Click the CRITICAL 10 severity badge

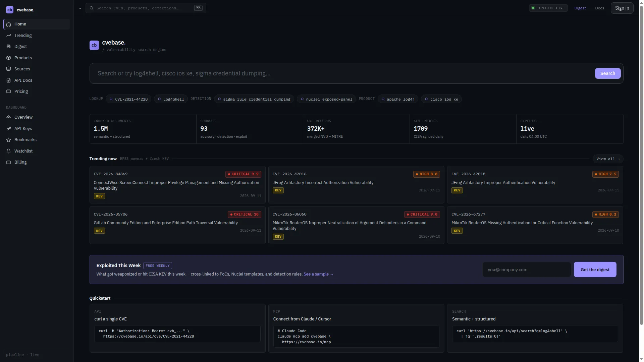244,215
